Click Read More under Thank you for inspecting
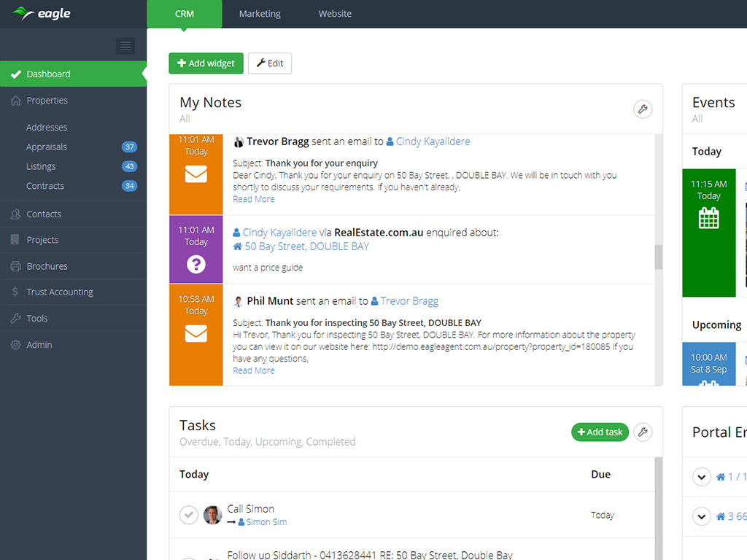747x560 pixels. [253, 370]
